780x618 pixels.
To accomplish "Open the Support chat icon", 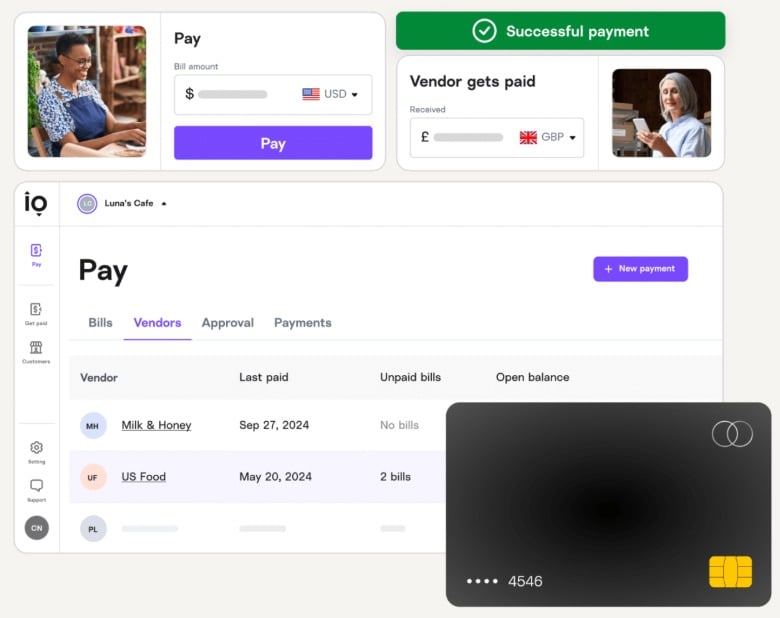I will pyautogui.click(x=36, y=490).
